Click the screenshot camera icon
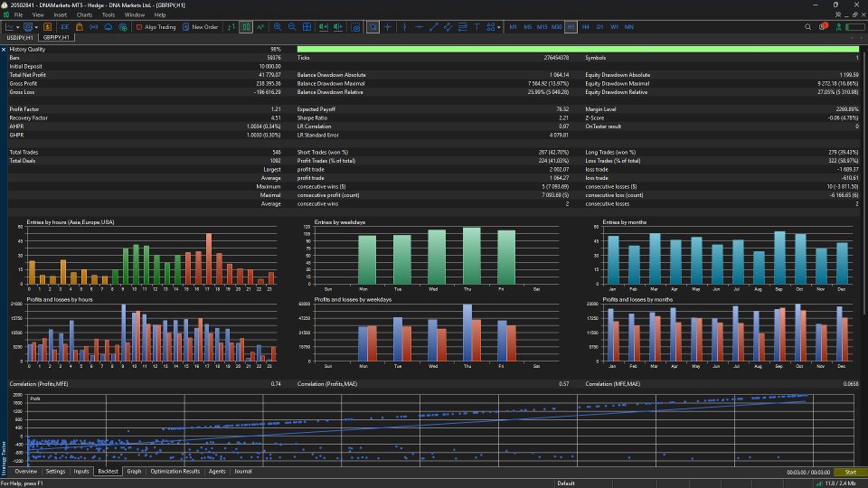 pyautogui.click(x=356, y=27)
